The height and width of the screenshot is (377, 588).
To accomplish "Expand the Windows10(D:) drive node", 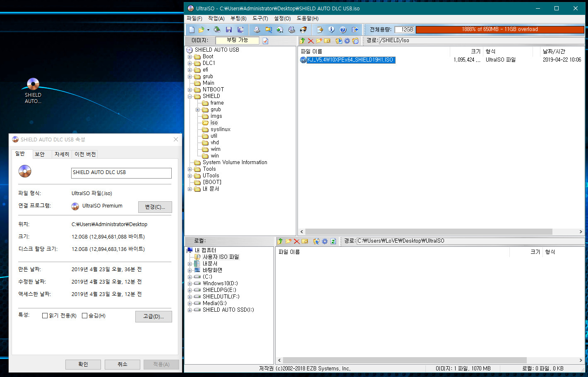I will 190,284.
